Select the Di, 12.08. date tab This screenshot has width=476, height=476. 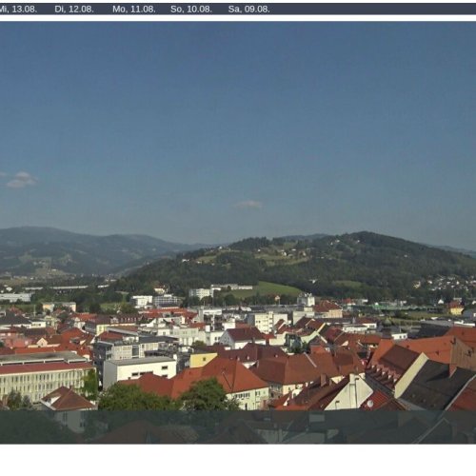pos(74,10)
